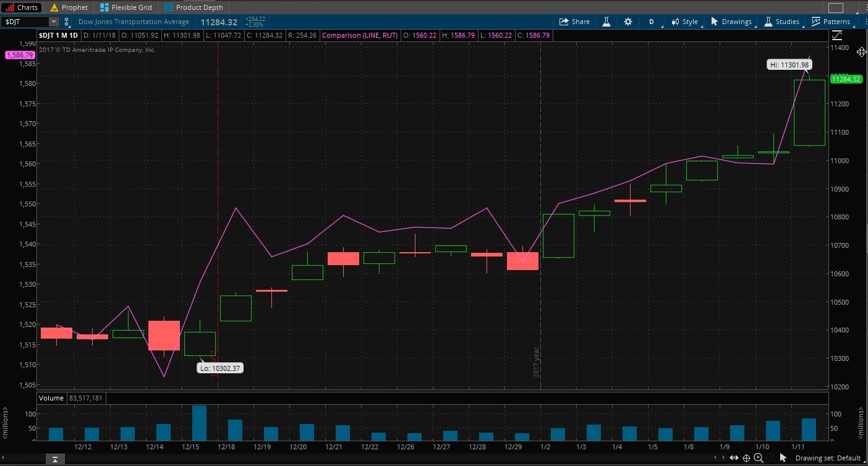This screenshot has width=868, height=466.
Task: Click the $DJT 1 M 1D chart label
Action: tap(58, 35)
